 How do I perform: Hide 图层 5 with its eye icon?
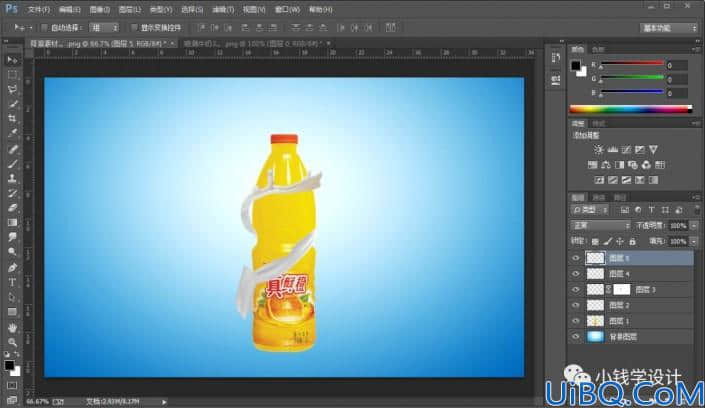pos(576,258)
